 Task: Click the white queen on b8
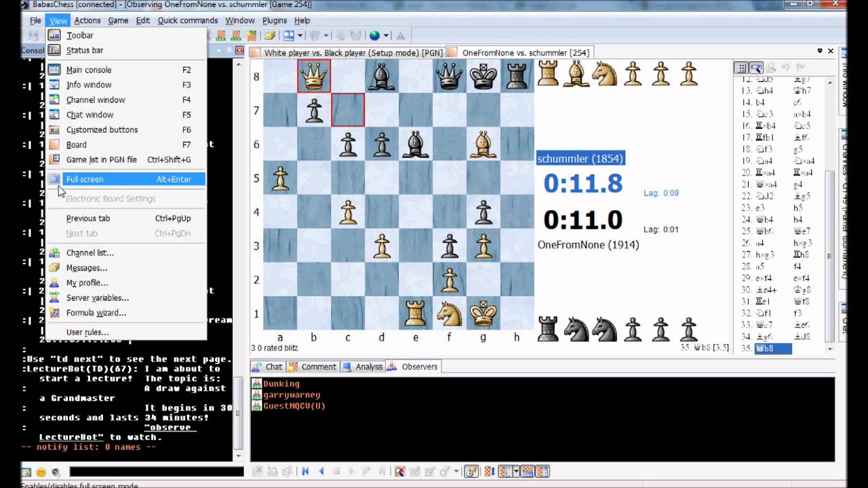tap(314, 76)
